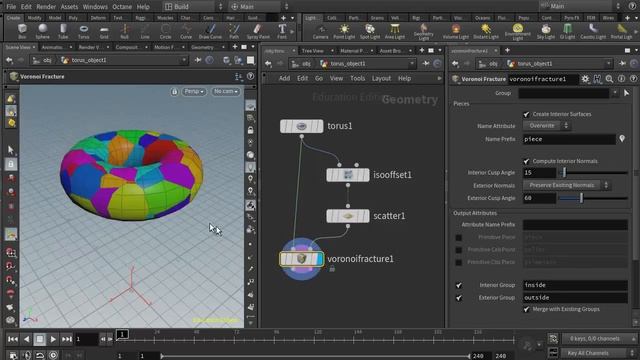Add a Point Light
640x360 pixels.
point(344,31)
